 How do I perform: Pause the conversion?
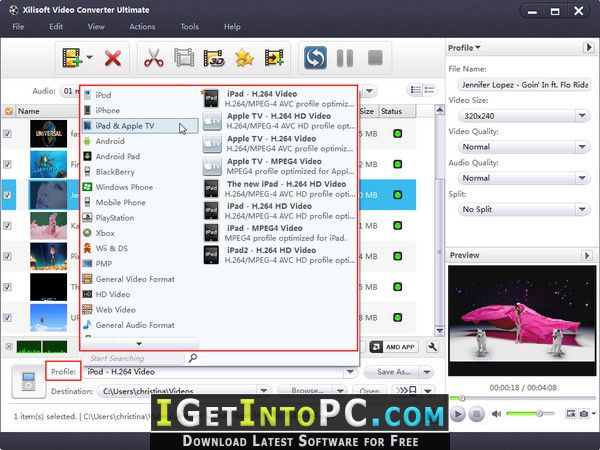pyautogui.click(x=345, y=58)
